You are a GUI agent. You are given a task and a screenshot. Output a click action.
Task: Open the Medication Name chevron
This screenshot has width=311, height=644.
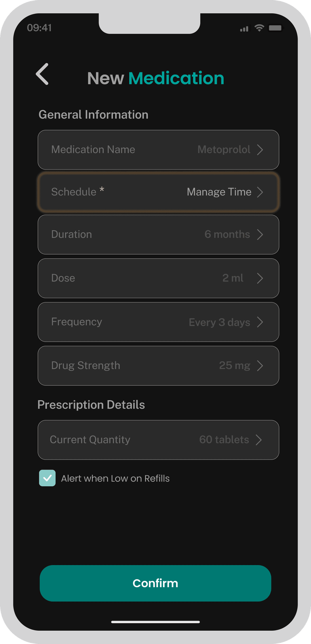tap(260, 150)
